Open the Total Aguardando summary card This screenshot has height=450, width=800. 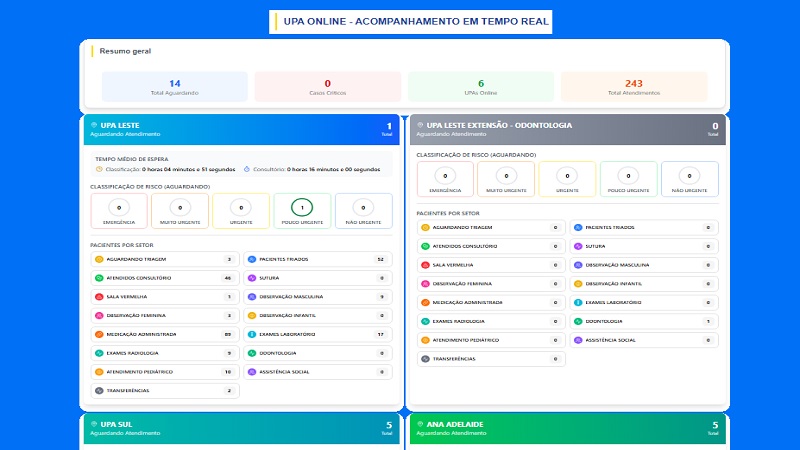coord(174,87)
